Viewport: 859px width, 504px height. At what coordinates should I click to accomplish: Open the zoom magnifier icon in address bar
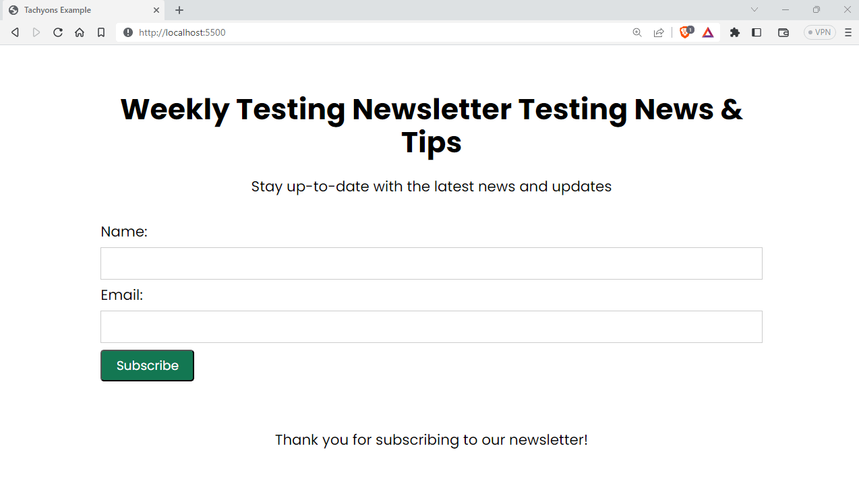pyautogui.click(x=636, y=32)
